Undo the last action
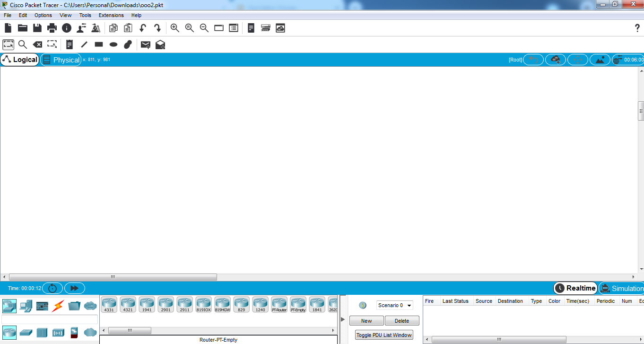 click(x=143, y=28)
